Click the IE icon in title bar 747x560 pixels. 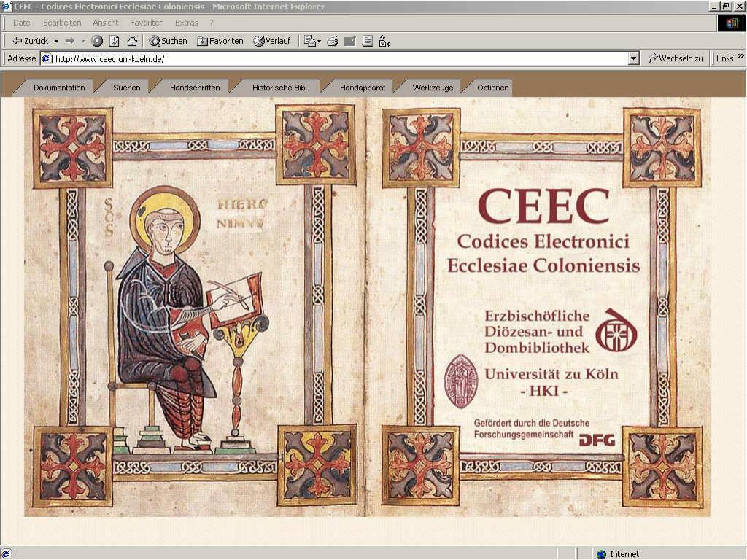[6, 6]
